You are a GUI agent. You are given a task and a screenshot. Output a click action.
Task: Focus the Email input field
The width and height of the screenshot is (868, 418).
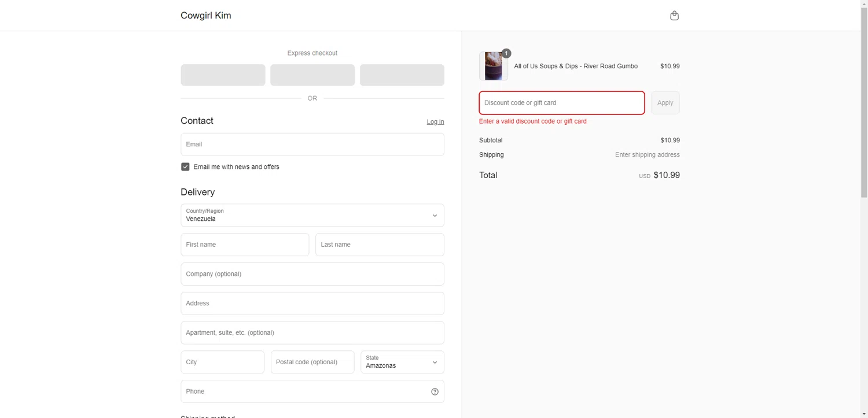(312, 145)
